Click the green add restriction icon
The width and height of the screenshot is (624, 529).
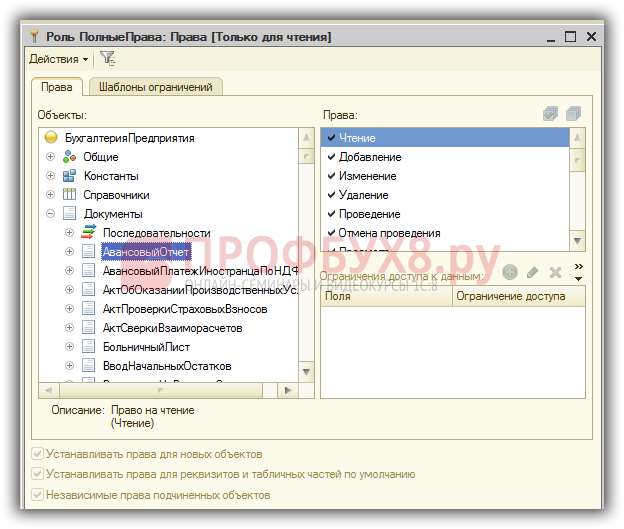point(510,272)
